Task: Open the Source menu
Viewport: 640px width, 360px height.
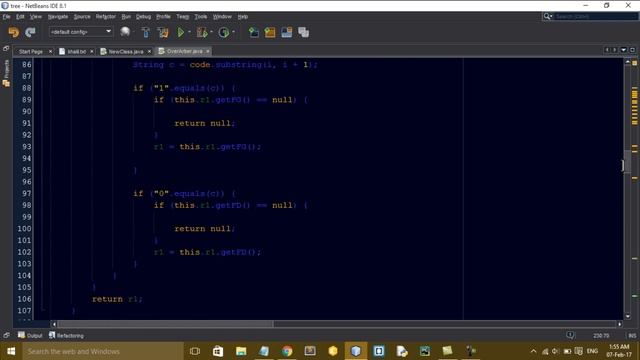Action: (x=82, y=17)
